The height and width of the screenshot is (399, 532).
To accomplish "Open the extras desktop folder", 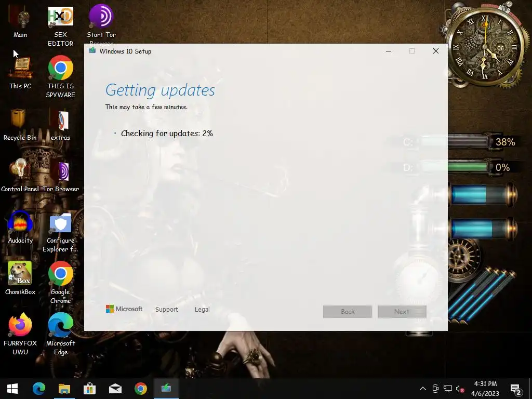I will tap(60, 125).
